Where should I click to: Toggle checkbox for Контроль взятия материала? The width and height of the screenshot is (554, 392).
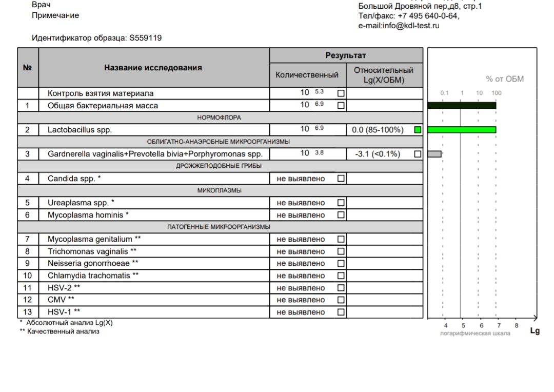pyautogui.click(x=341, y=93)
